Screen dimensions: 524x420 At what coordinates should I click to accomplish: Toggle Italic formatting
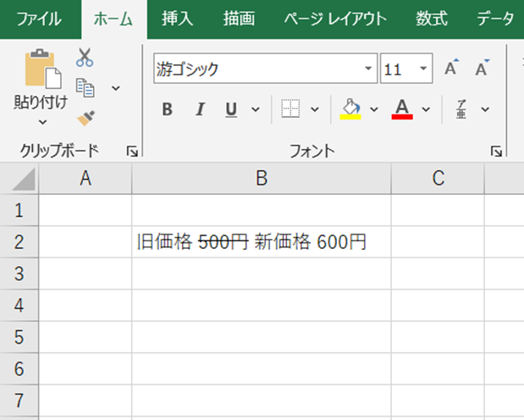coord(200,109)
